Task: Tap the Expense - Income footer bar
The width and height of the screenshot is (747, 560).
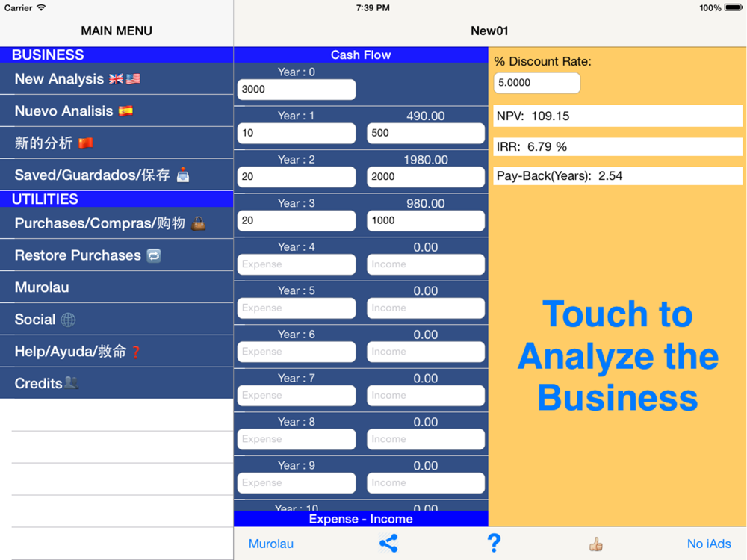Action: pos(361,519)
